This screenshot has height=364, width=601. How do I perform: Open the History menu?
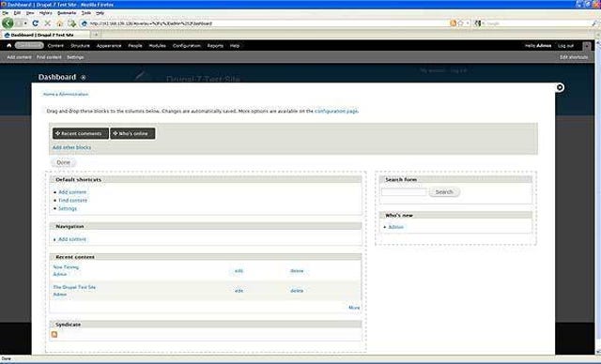[x=46, y=13]
